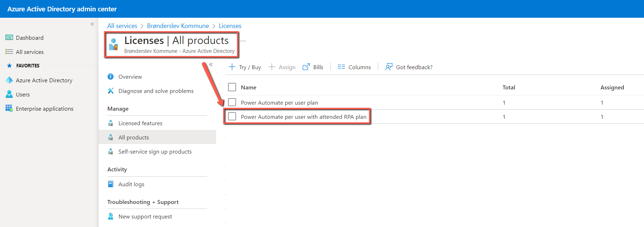Viewport: 644px width, 227px height.
Task: Click the All services breadcrumb link
Action: click(x=122, y=26)
